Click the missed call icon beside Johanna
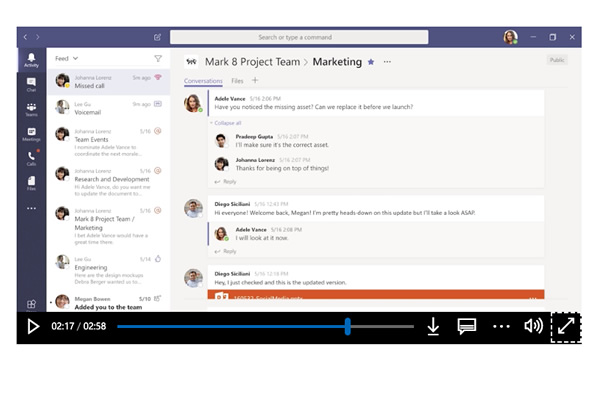The image size is (590, 393). coord(158,77)
